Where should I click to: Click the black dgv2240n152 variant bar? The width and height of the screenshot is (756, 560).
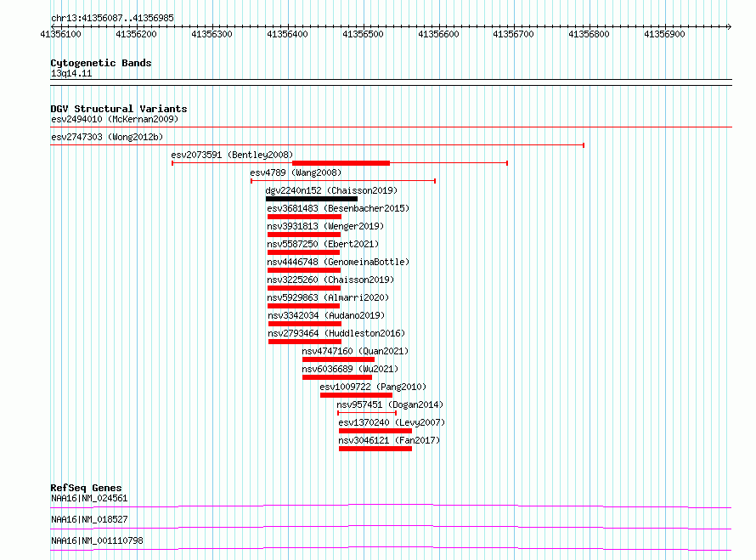point(312,199)
